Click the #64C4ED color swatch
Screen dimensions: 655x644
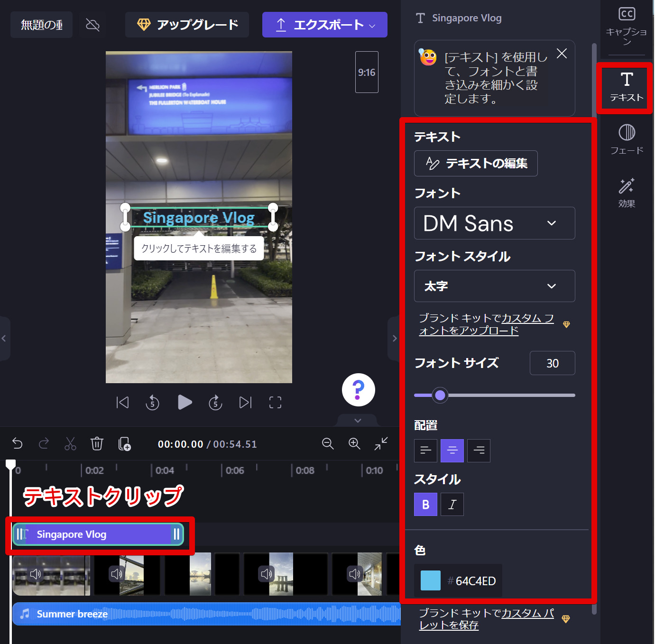[x=430, y=580]
